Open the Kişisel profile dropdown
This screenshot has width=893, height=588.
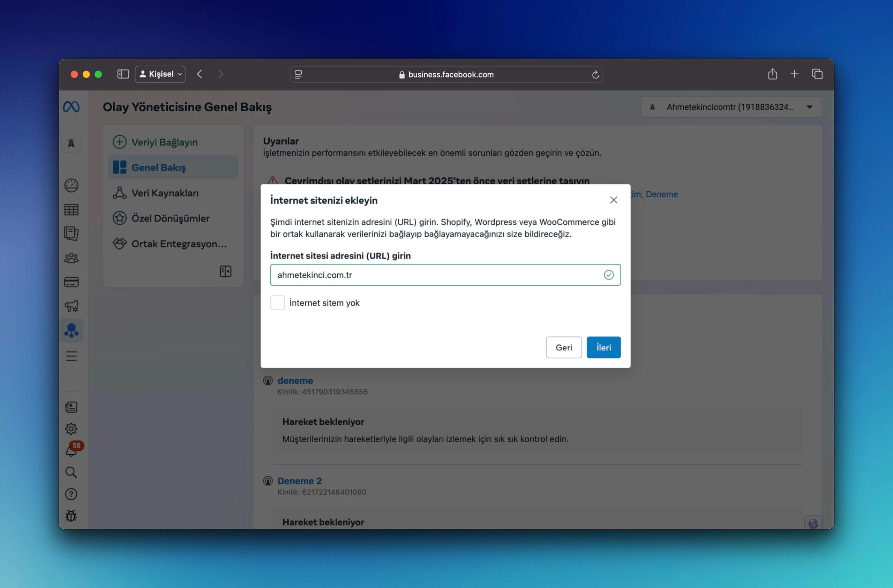coord(160,74)
